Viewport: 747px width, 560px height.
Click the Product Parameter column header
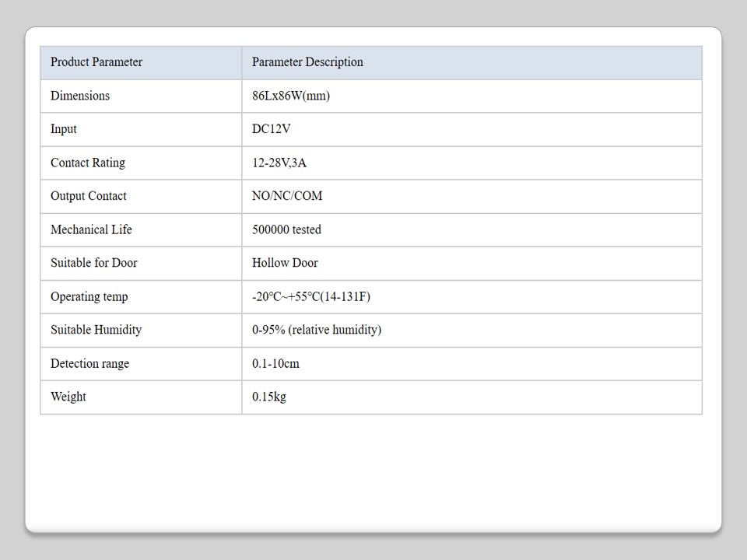[96, 62]
